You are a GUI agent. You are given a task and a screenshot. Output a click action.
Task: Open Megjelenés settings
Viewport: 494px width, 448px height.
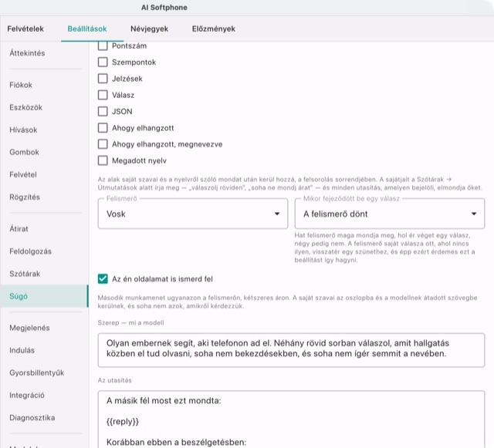[x=44, y=328]
